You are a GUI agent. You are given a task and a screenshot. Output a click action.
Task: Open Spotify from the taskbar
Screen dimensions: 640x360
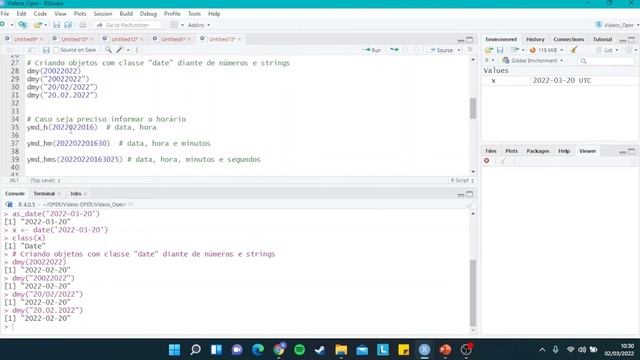(x=300, y=349)
